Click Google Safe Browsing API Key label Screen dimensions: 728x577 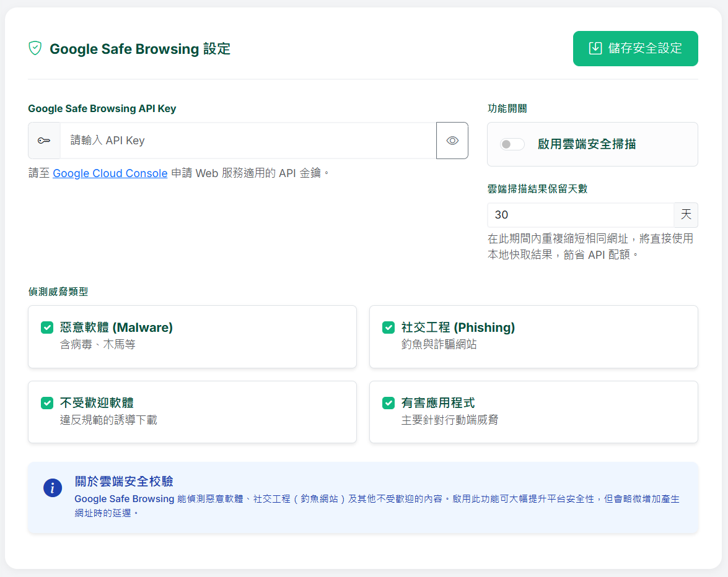pos(102,108)
